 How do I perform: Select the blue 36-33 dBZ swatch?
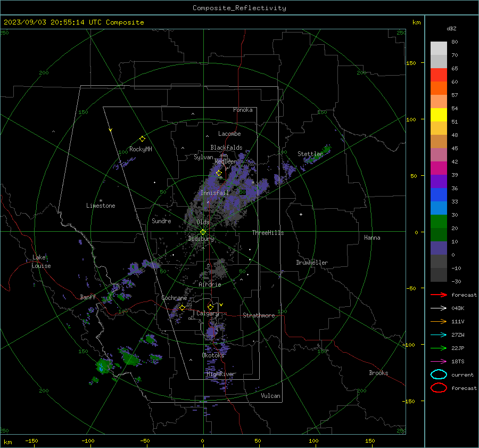[x=439, y=195]
